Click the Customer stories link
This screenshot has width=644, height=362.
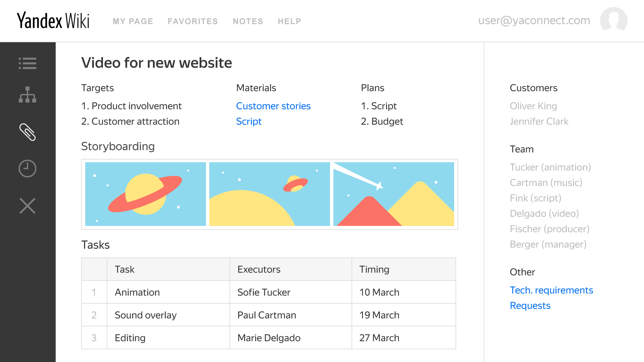pyautogui.click(x=273, y=106)
